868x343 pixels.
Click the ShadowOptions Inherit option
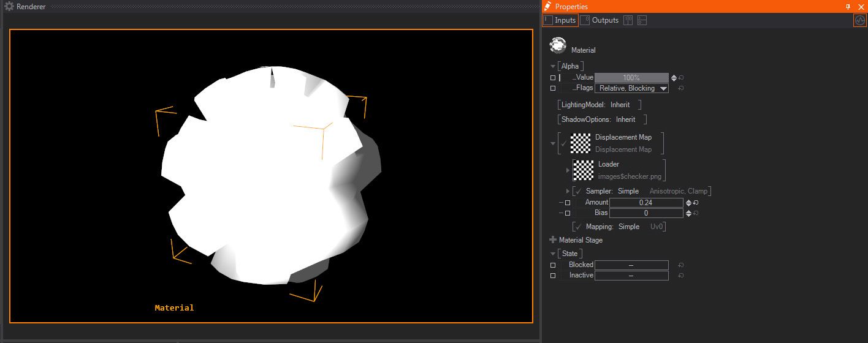tap(625, 119)
